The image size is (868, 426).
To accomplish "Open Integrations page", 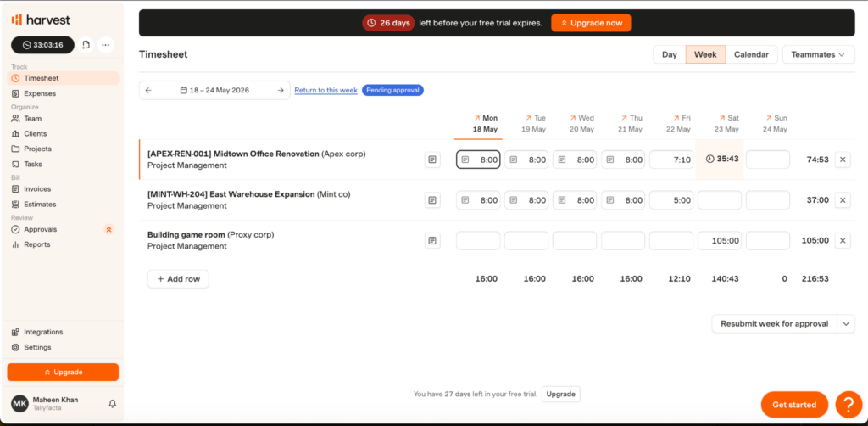I will tap(63, 332).
